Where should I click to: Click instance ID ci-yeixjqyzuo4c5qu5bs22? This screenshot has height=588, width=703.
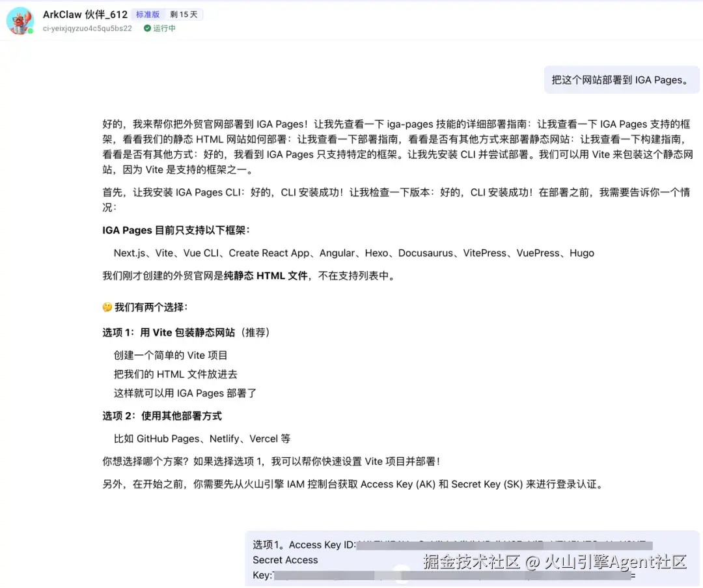coord(87,28)
